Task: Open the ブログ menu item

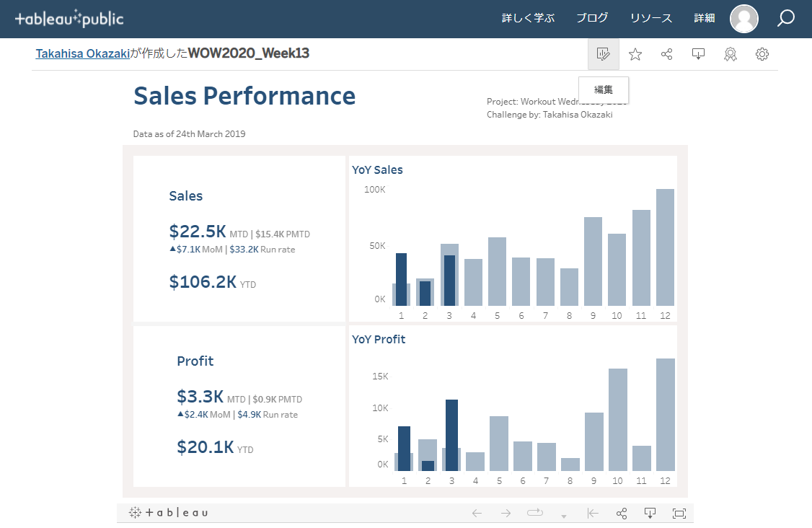Action: 593,18
